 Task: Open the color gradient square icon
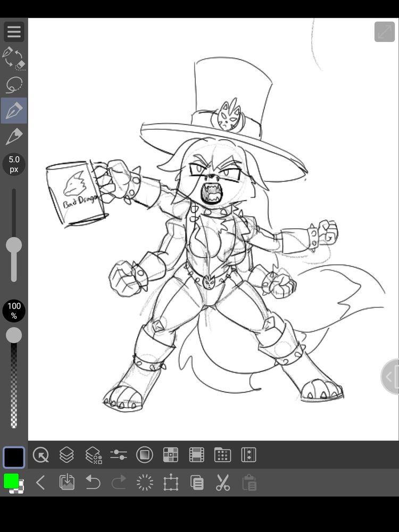click(x=145, y=455)
